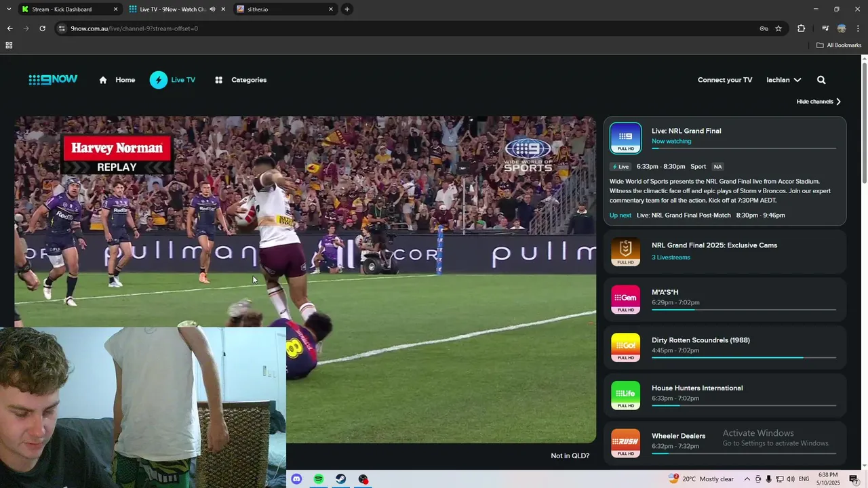Switch to the slither.io tab
This screenshot has height=488, width=868.
[285, 9]
